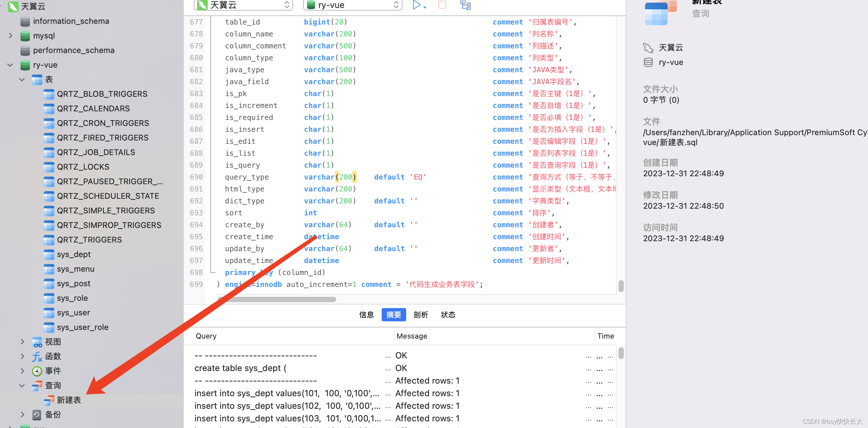Screen dimensions: 868x428
Task: Select the sys_post table
Action: (x=74, y=284)
